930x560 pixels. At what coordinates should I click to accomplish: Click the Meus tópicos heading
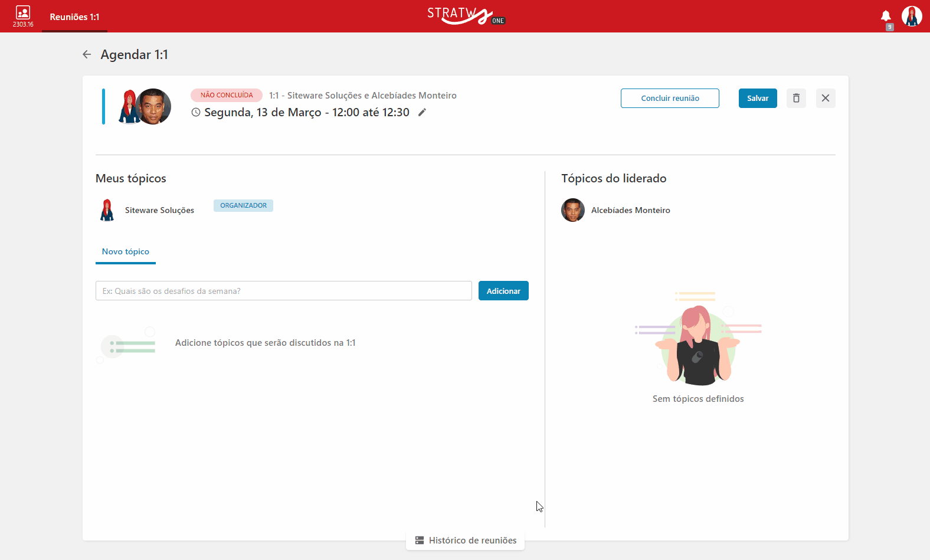tap(131, 178)
